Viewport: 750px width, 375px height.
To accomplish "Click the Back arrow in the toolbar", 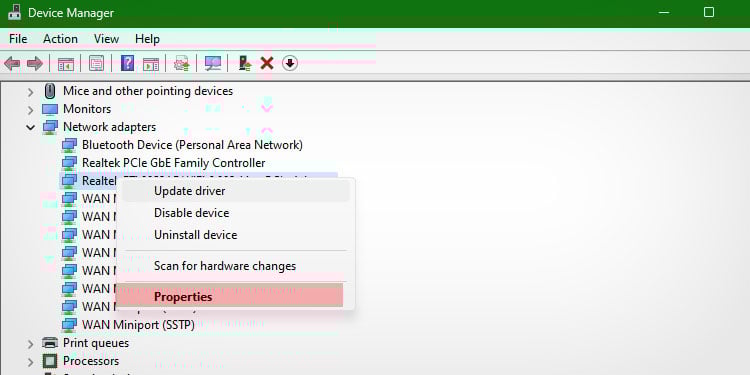I will click(12, 63).
